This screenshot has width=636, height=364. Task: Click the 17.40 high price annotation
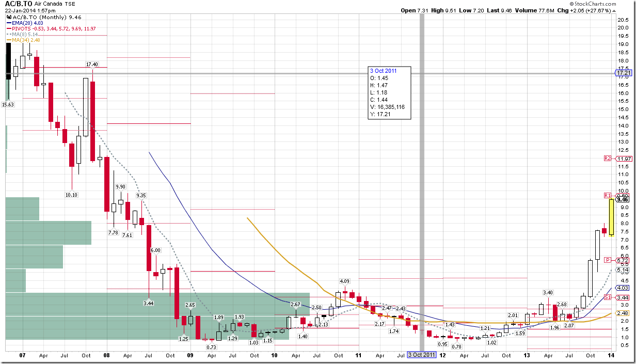pos(92,65)
